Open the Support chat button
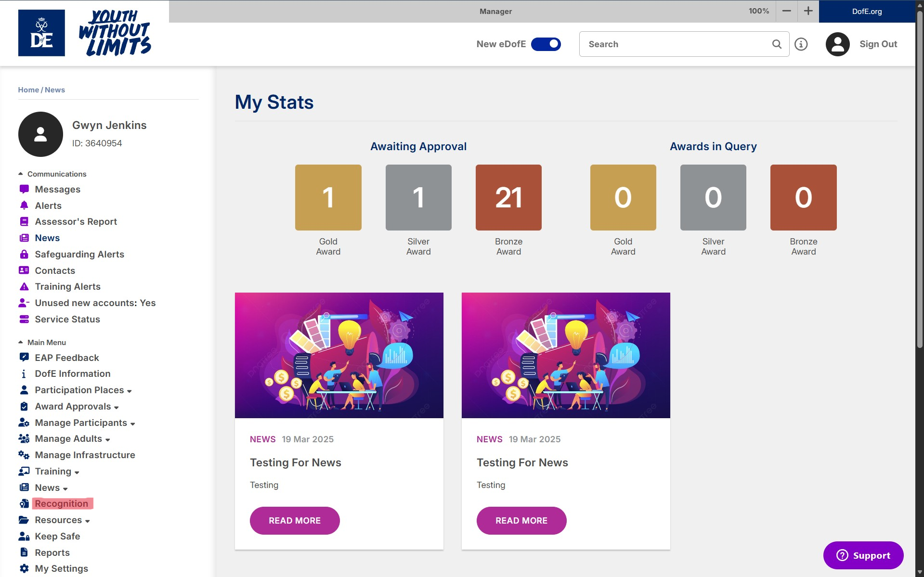The height and width of the screenshot is (577, 924). point(863,555)
